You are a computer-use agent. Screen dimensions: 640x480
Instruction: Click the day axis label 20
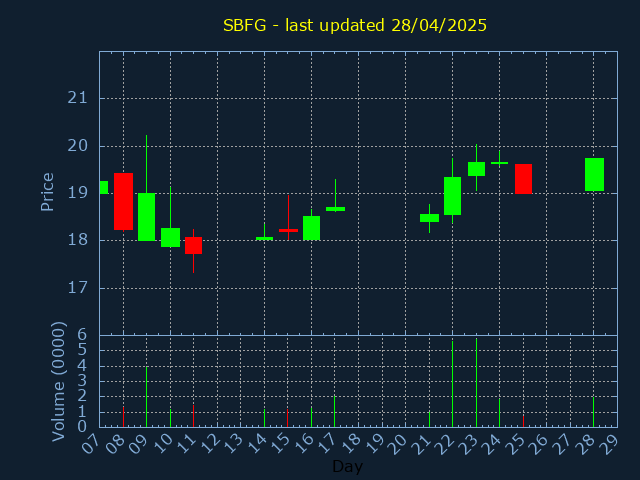point(397,444)
